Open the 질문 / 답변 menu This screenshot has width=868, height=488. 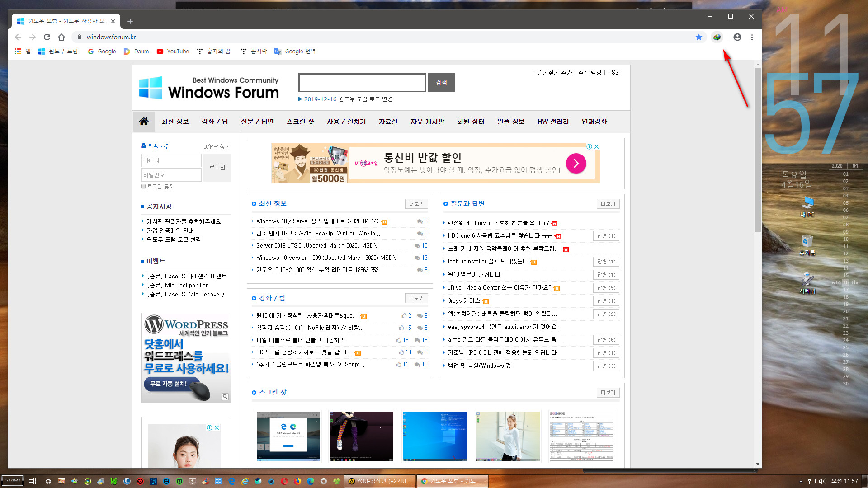click(x=257, y=122)
